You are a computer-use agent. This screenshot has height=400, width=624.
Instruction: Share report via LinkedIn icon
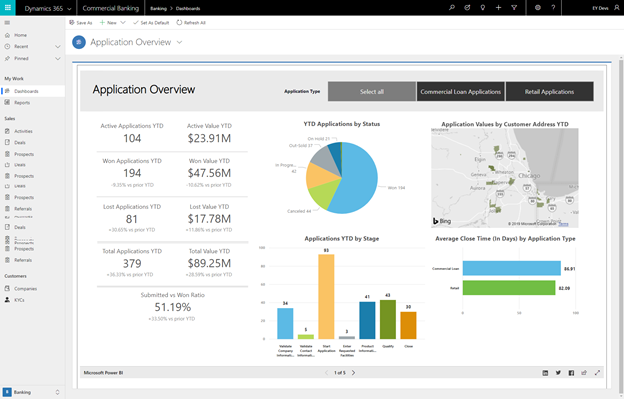[x=544, y=372]
